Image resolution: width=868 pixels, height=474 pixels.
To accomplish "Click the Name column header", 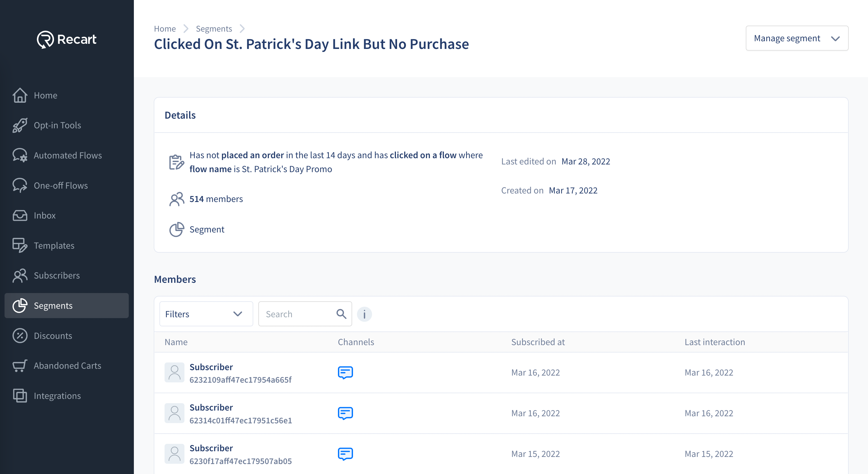I will [176, 342].
